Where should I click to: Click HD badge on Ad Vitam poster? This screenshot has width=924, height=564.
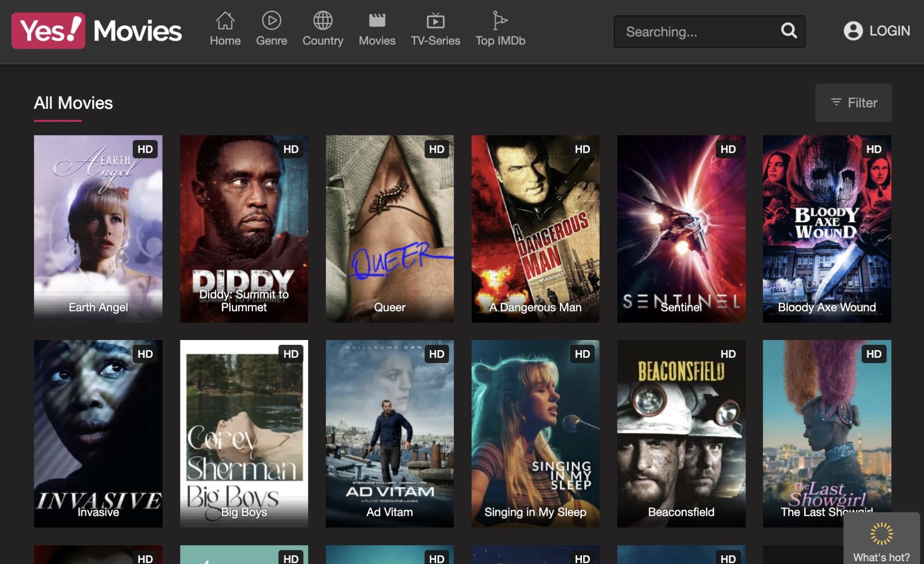436,354
